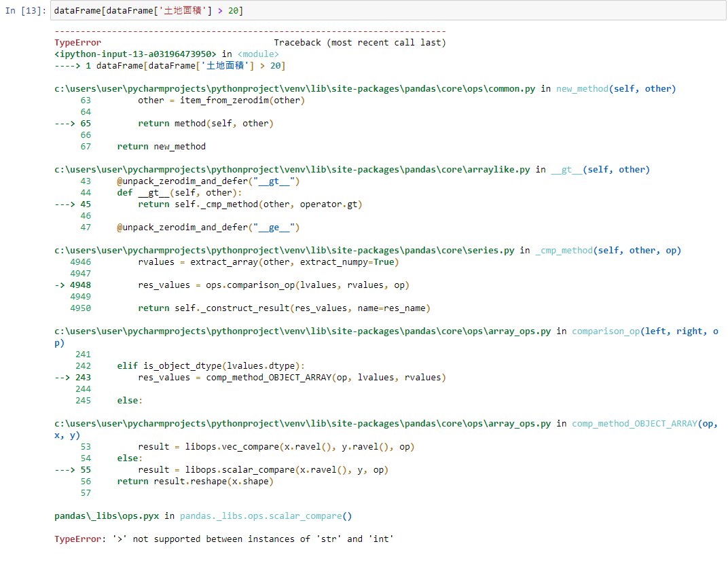Click line 4950 'return self._construct_result' statement
Image resolution: width=728 pixels, height=561 pixels.
point(284,308)
